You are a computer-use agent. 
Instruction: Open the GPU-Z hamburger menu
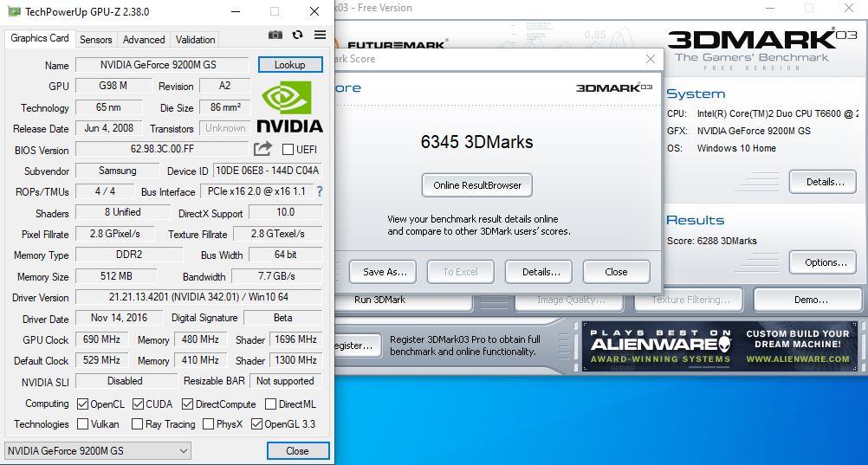pos(320,35)
